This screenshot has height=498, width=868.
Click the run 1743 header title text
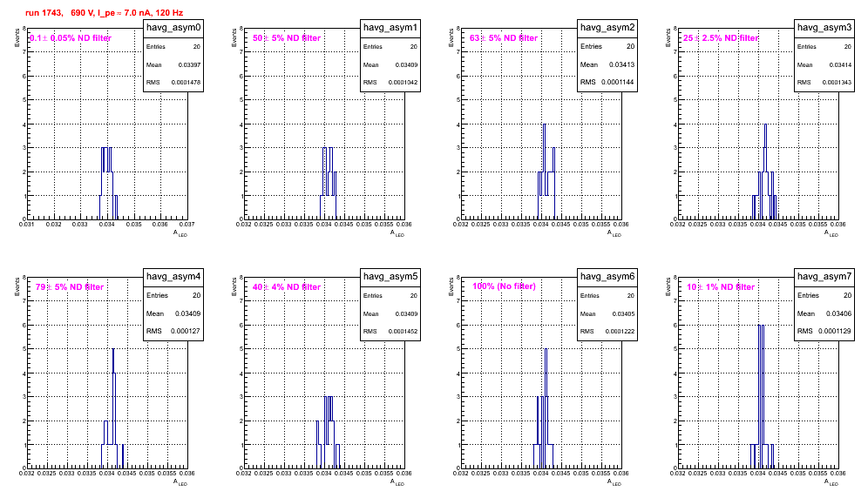point(104,13)
